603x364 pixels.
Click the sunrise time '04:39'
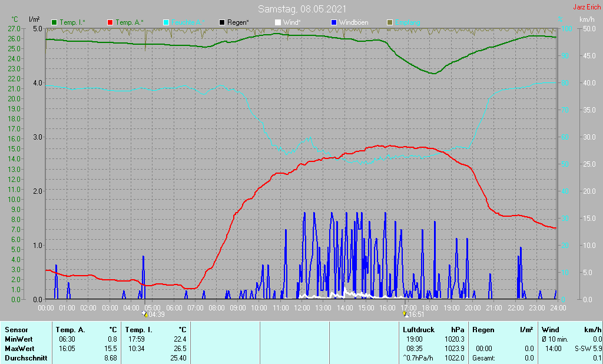pyautogui.click(x=157, y=315)
